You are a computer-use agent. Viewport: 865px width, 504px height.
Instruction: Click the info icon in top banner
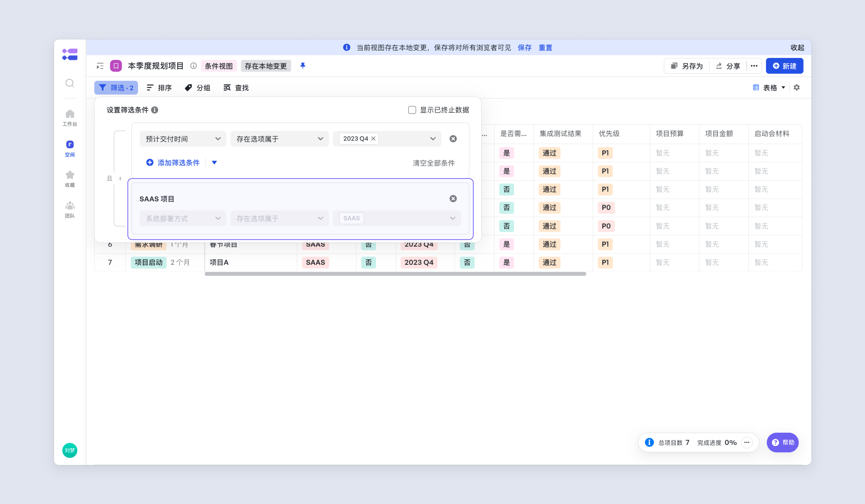[347, 47]
